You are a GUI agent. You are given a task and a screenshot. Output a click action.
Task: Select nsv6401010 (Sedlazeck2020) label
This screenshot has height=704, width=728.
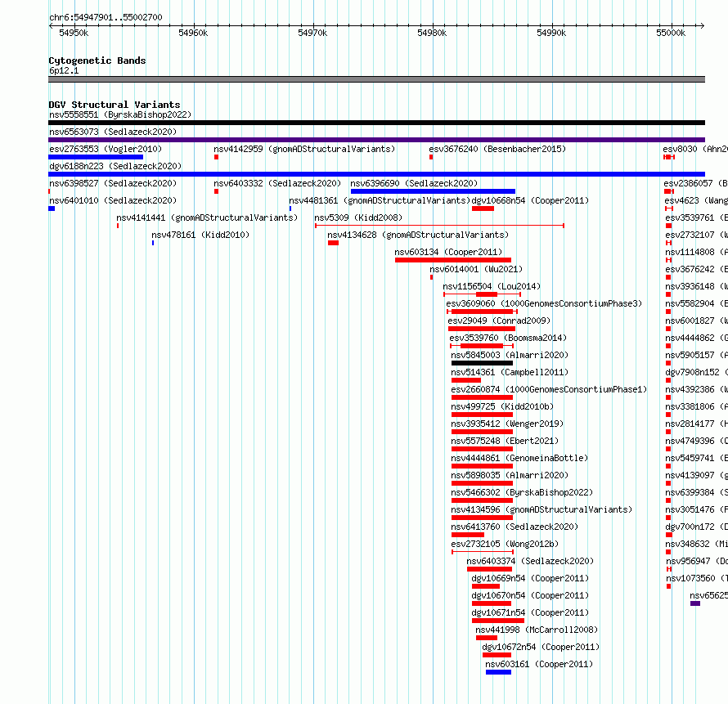coord(113,200)
